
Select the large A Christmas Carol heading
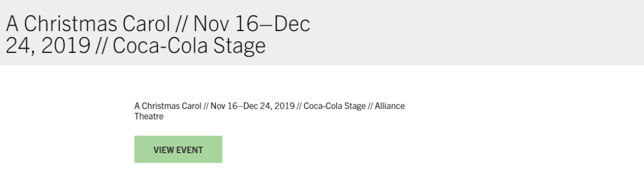(158, 35)
